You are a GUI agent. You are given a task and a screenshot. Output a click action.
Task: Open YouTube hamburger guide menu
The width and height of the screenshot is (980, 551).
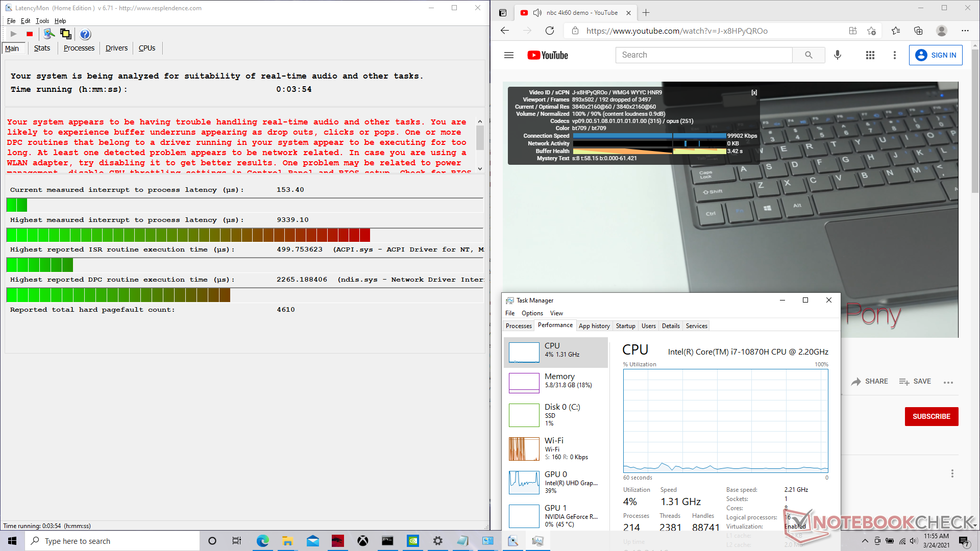[x=508, y=55]
